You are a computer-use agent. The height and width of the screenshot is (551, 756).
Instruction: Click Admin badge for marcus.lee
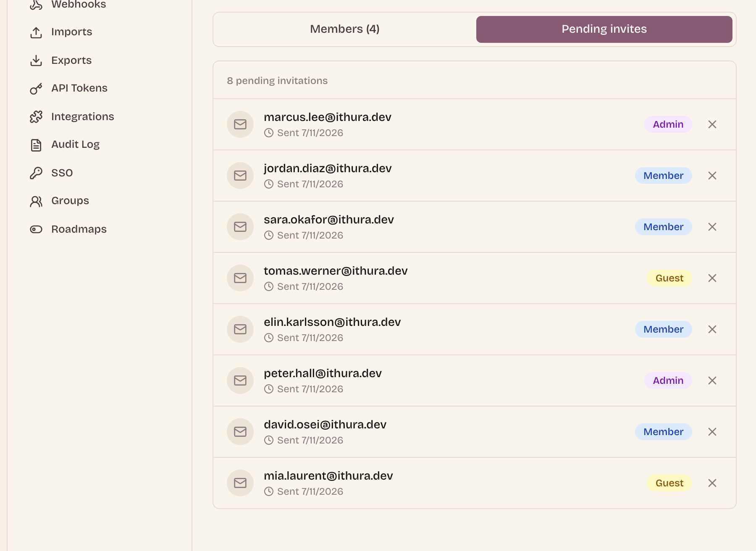(668, 124)
